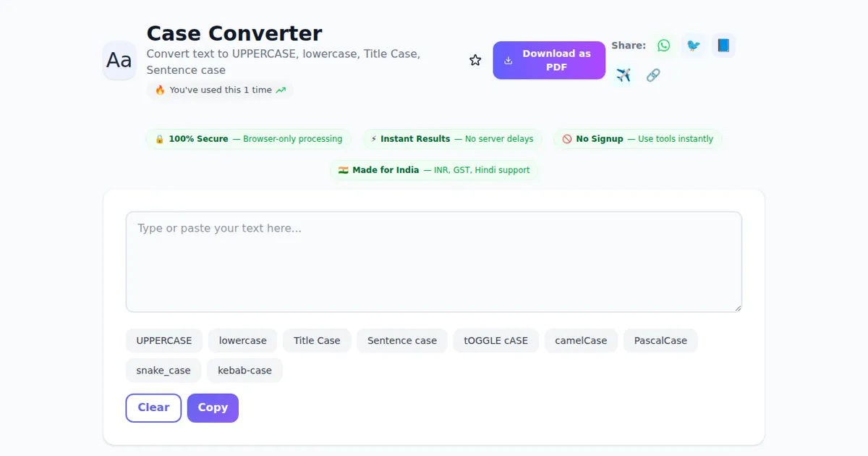Convert text to UPPERCASE
The image size is (868, 456).
click(164, 341)
